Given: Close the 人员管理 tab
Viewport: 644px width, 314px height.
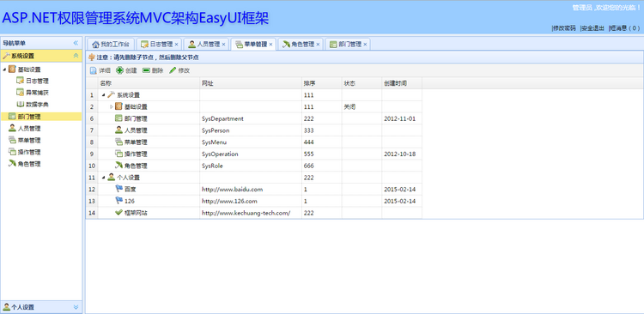Looking at the screenshot, I should tap(224, 45).
